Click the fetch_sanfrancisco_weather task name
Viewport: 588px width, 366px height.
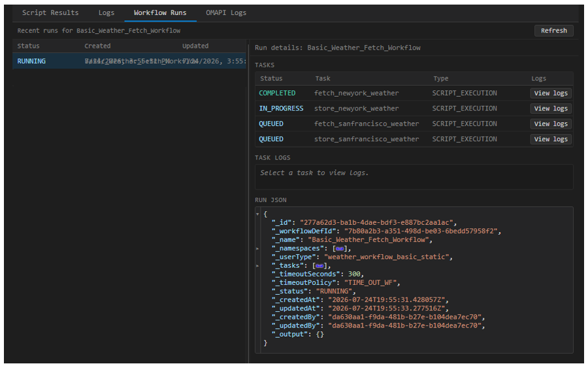click(367, 124)
